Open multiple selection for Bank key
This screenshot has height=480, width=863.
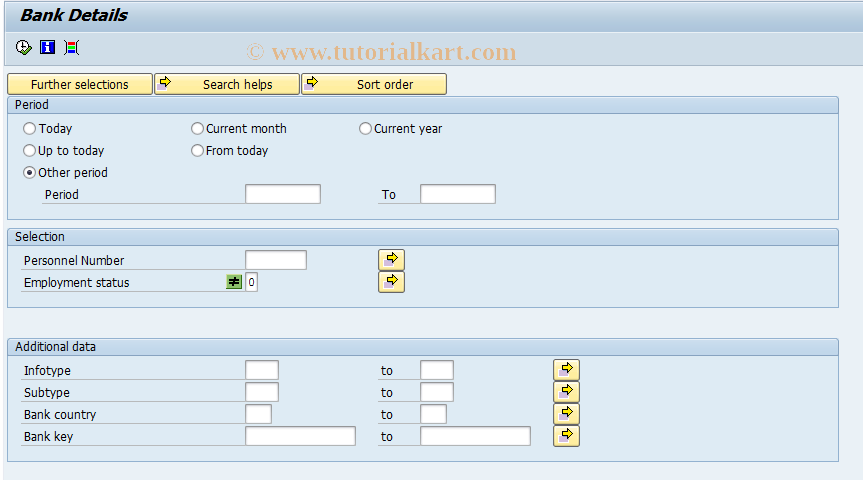[566, 436]
